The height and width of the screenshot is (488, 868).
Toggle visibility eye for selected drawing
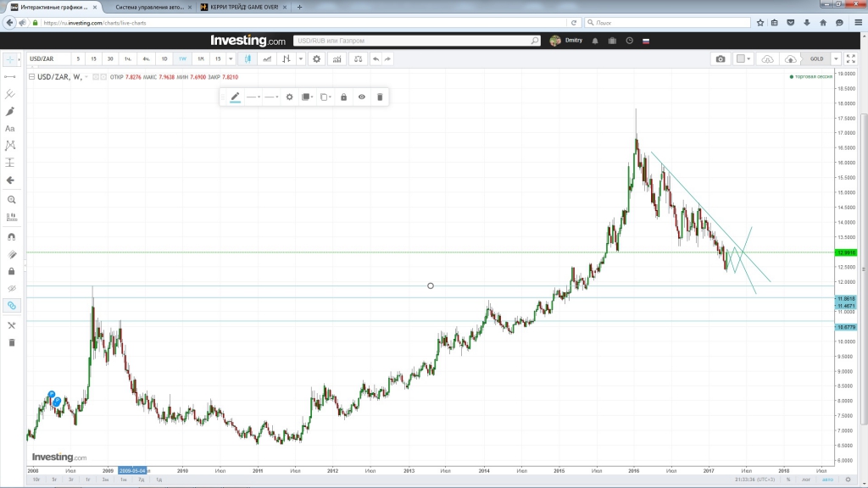(x=362, y=97)
